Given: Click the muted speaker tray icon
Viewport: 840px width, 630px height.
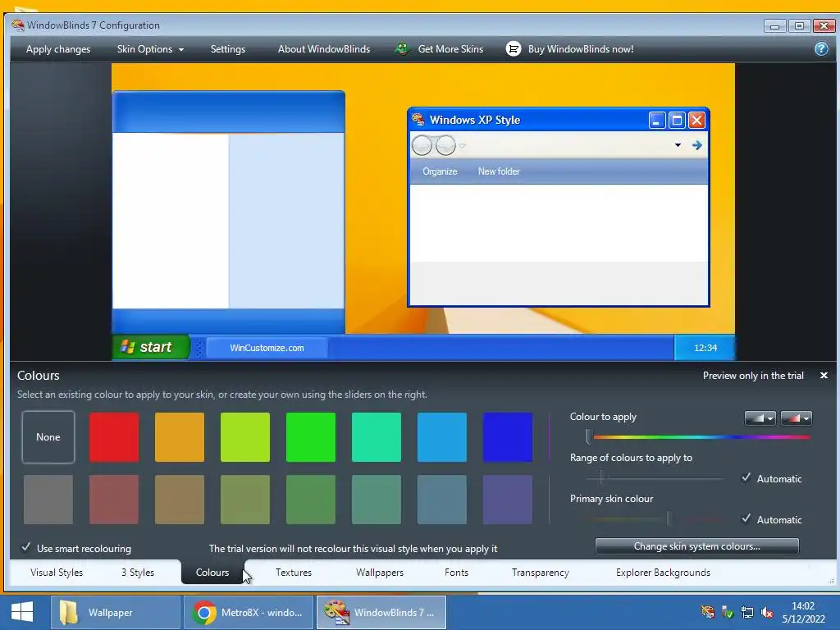Looking at the screenshot, I should click(x=767, y=612).
